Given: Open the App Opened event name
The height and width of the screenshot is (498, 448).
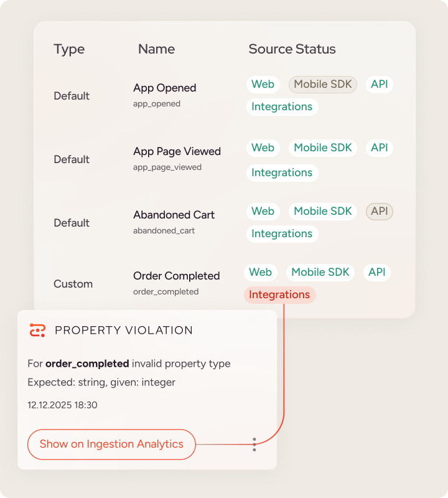Looking at the screenshot, I should (x=164, y=88).
